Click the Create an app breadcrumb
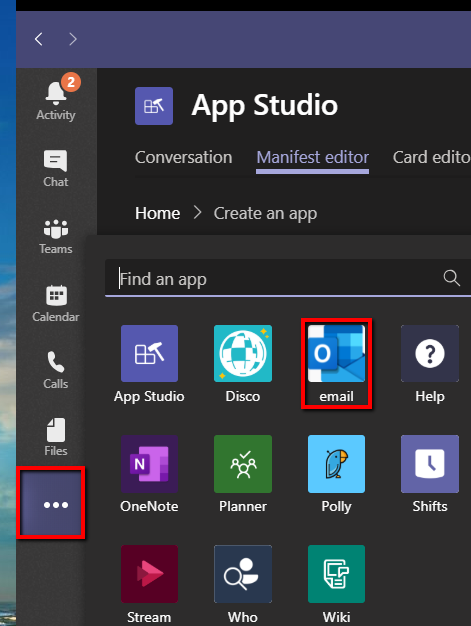The height and width of the screenshot is (626, 471). (265, 214)
